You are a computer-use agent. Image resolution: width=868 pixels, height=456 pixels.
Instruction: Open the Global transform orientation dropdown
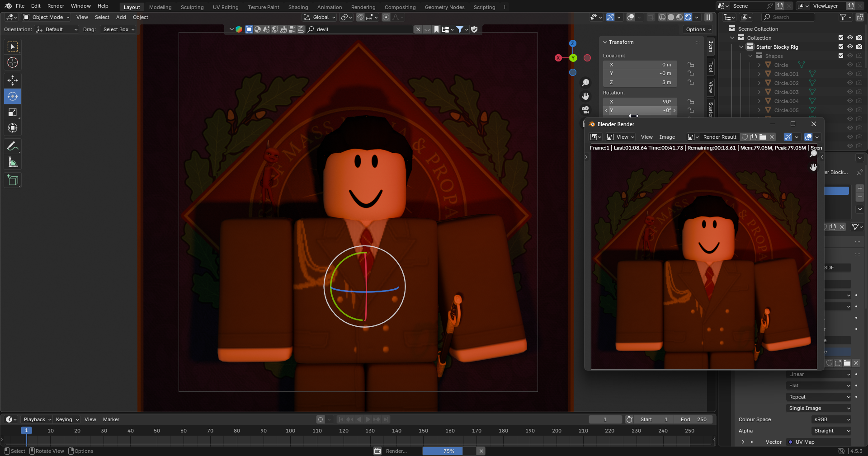pyautogui.click(x=320, y=17)
